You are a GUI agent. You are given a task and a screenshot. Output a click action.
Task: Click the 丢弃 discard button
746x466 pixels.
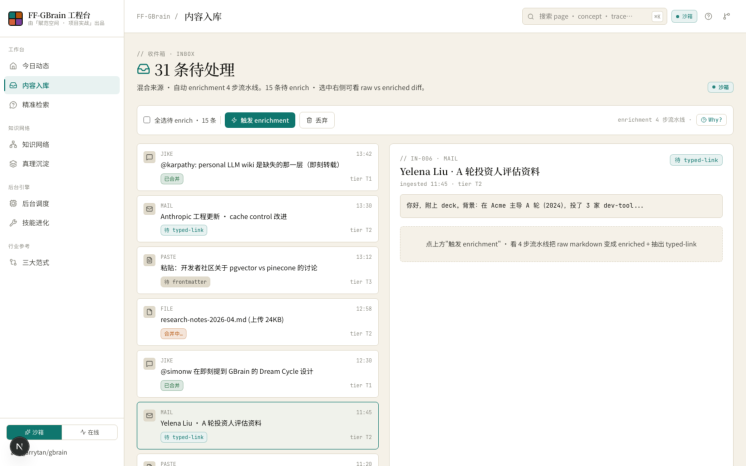(317, 120)
